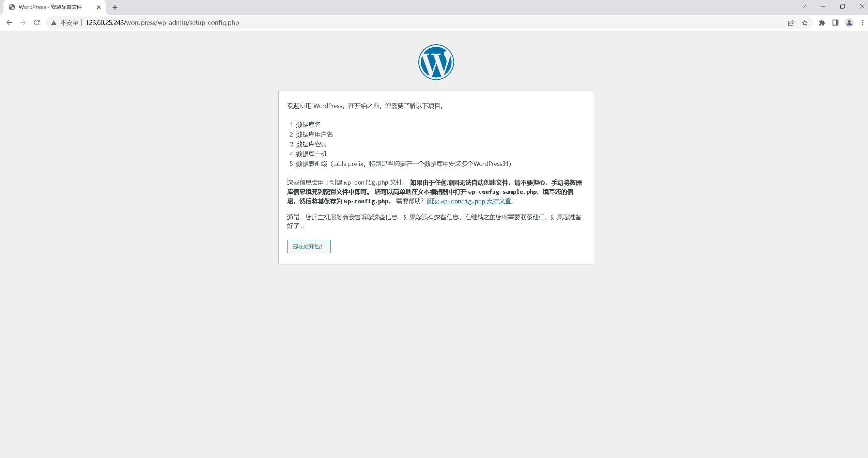Open the wp-config.php 支持文章 link

tap(469, 201)
